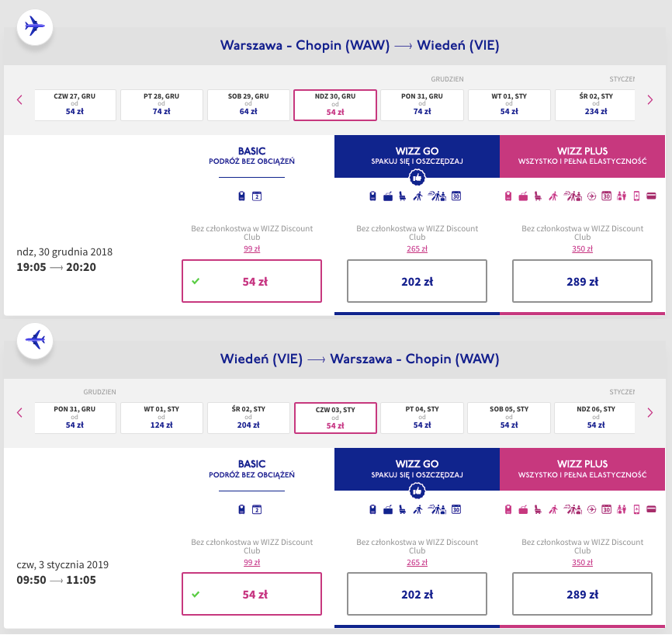672x635 pixels.
Task: Select outbound date NDZ 30, GRU
Action: pos(335,105)
